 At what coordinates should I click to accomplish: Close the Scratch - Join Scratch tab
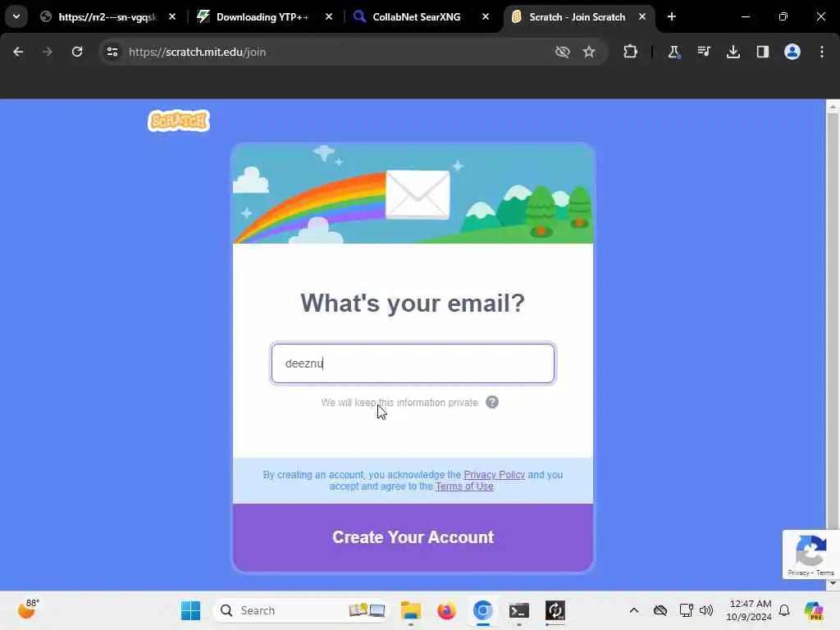[642, 16]
